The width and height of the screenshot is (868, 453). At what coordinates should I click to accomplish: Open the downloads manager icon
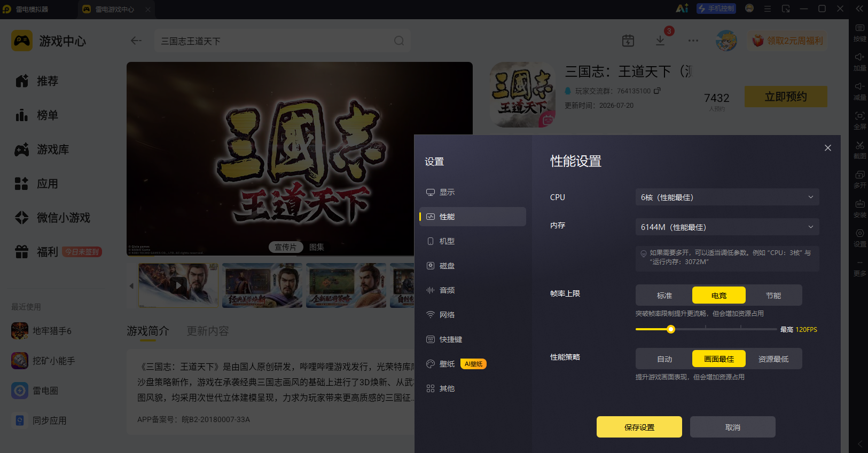click(x=660, y=41)
